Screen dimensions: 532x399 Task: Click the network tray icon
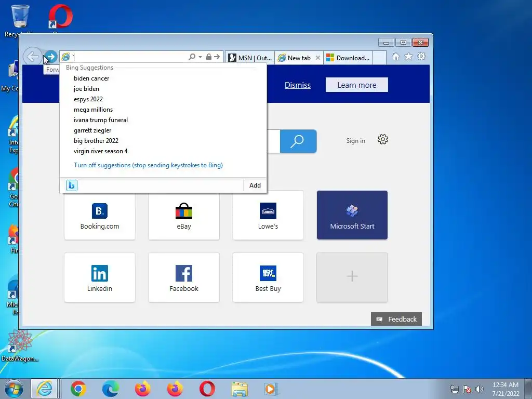click(x=454, y=389)
